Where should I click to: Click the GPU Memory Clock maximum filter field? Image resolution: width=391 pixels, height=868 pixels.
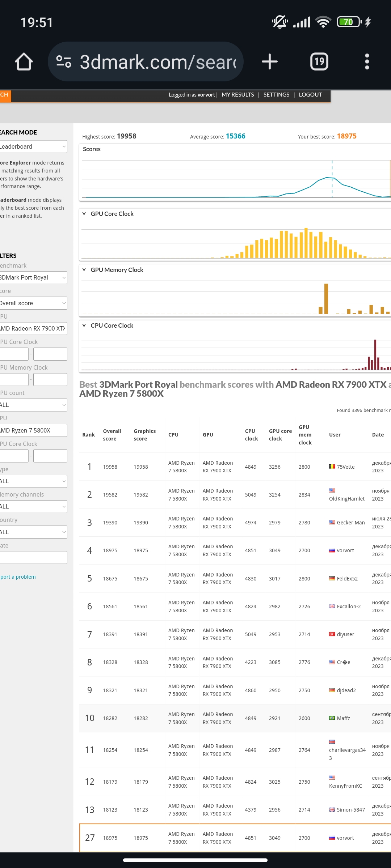tap(50, 379)
